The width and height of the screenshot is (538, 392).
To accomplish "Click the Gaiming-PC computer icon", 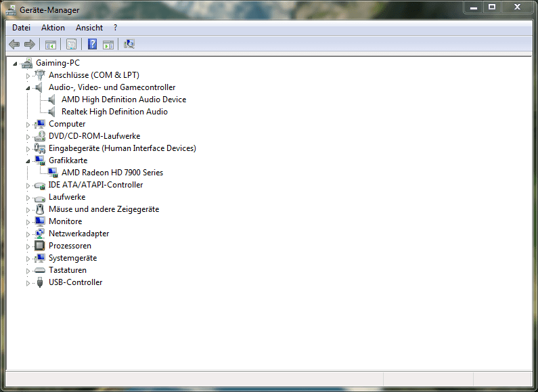I will click(x=27, y=63).
